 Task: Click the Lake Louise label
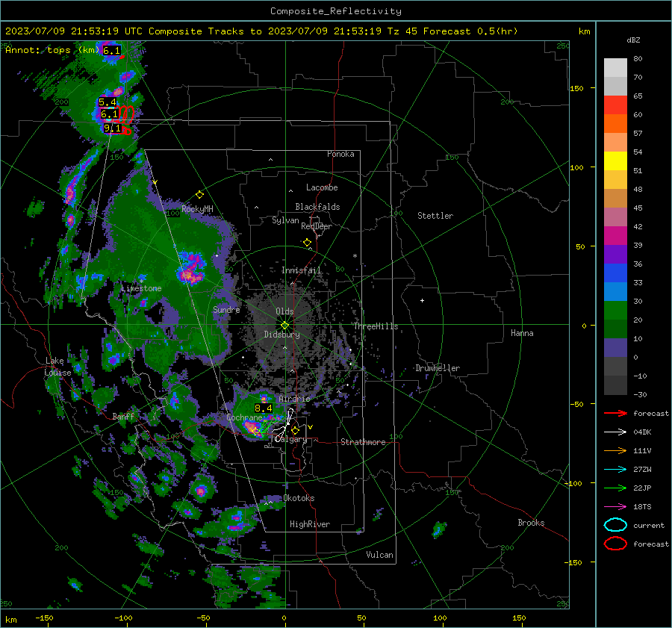click(57, 367)
